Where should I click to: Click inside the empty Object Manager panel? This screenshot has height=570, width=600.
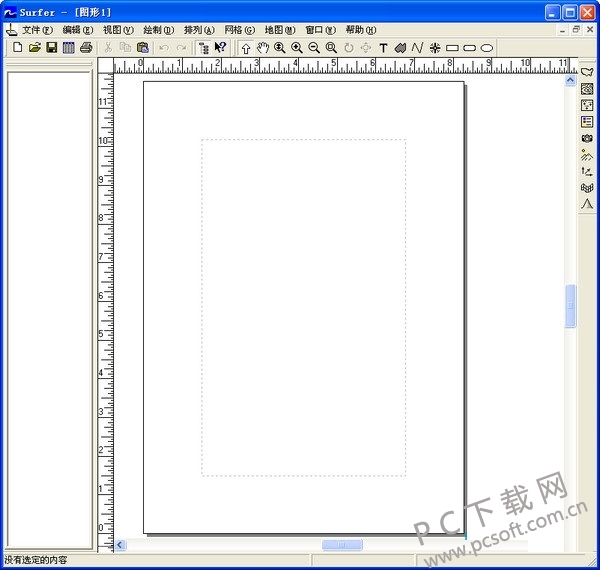(x=49, y=309)
